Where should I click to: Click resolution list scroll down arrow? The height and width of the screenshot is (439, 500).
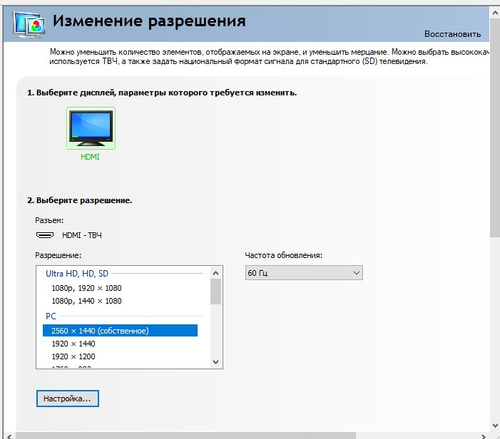(216, 362)
